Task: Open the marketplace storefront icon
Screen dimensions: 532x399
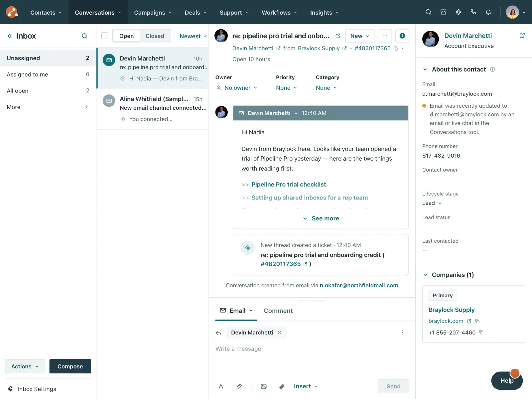Action: (443, 12)
